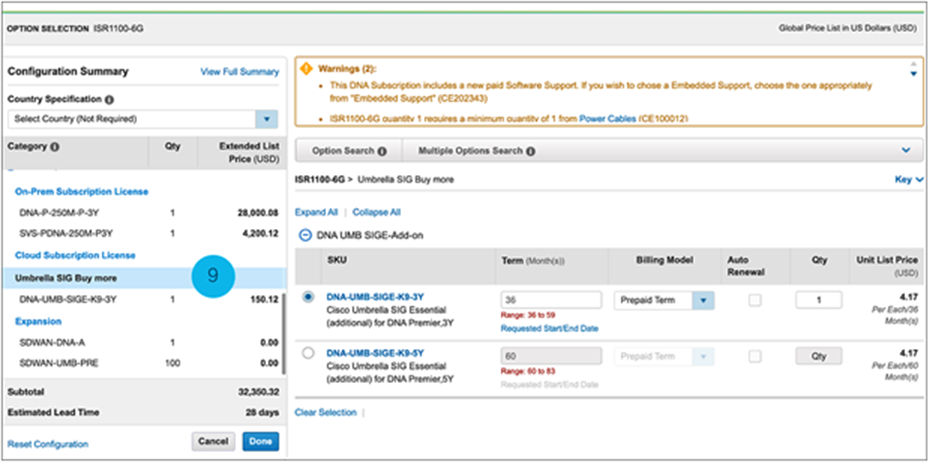Click Clear Selection link
Viewport: 929px width, 462px height.
pos(326,412)
